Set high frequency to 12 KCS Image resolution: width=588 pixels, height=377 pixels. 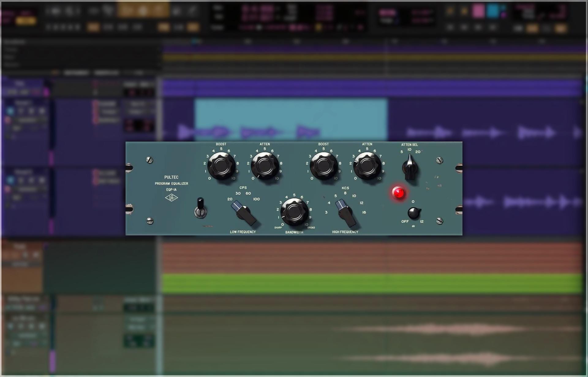pyautogui.click(x=361, y=203)
